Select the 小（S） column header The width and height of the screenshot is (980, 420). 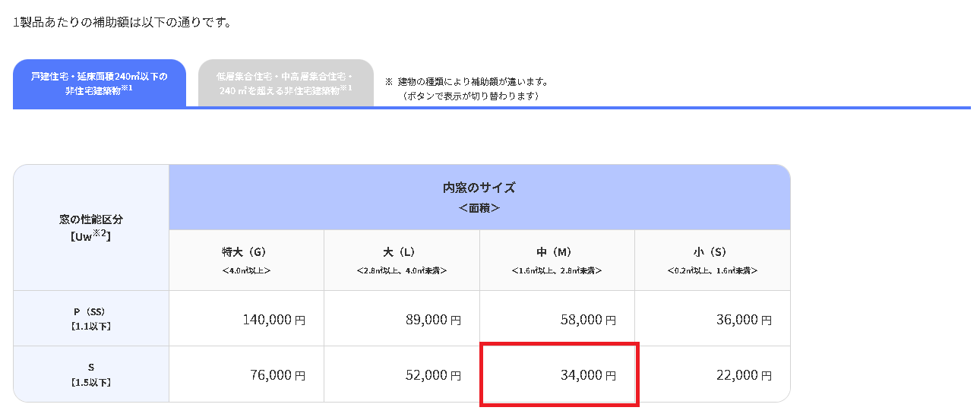712,260
